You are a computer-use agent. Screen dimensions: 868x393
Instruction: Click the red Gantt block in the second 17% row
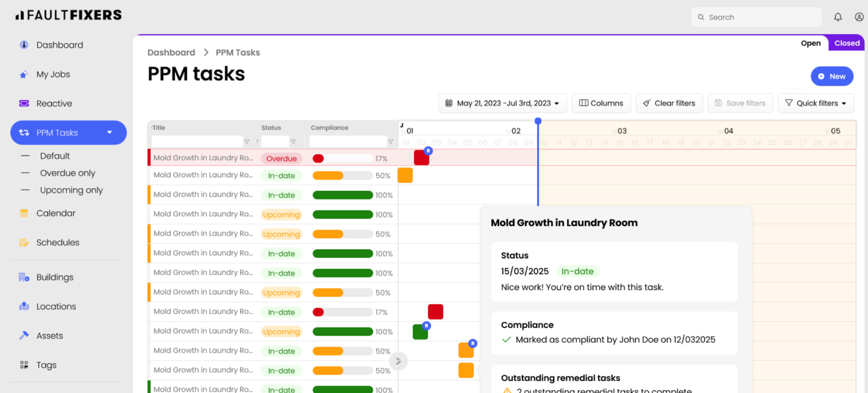[435, 312]
